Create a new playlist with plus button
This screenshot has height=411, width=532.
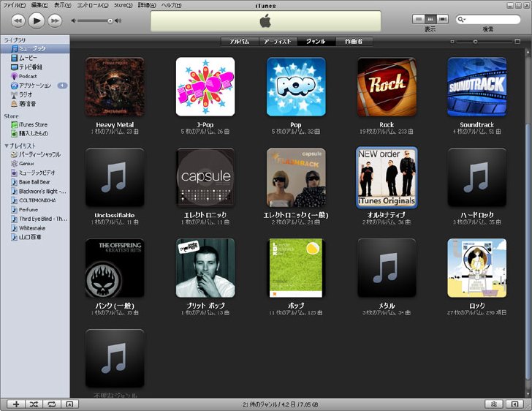pos(16,404)
